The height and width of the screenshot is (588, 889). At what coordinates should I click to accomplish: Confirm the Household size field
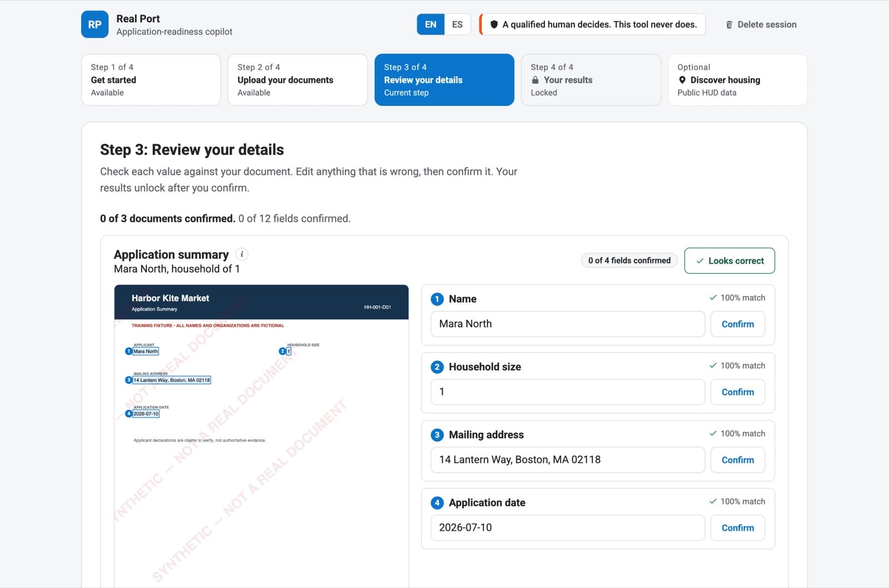point(738,391)
